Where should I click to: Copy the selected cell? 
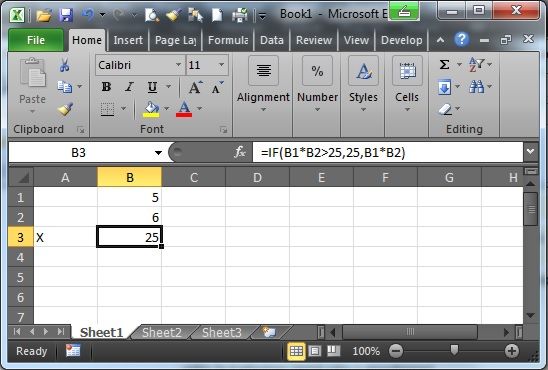click(x=64, y=86)
